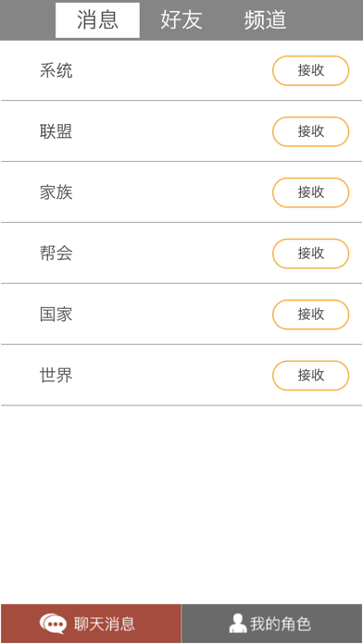
Task: Click the chat bubble icon in bottom bar
Action: (x=53, y=624)
